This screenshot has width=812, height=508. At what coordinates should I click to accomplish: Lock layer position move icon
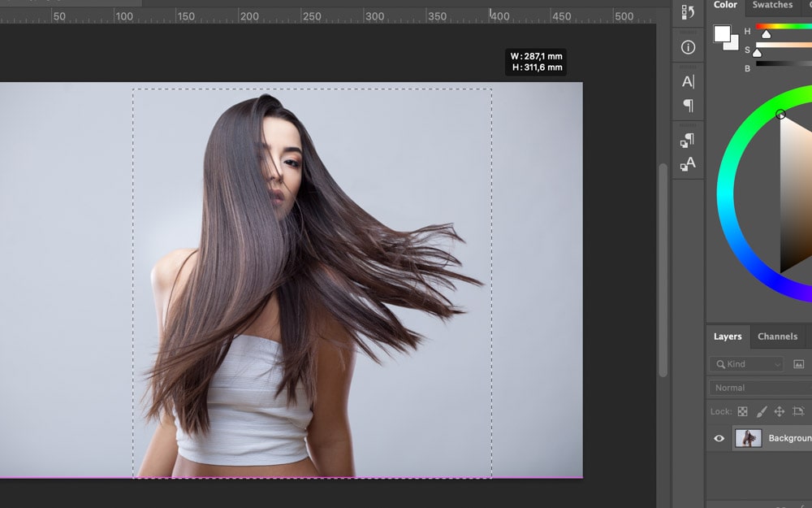pos(780,411)
